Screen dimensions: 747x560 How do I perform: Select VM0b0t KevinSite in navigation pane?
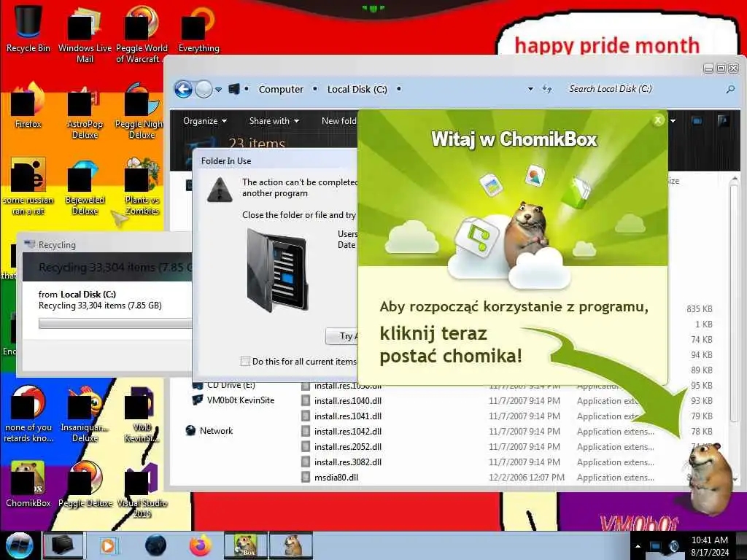click(x=233, y=400)
